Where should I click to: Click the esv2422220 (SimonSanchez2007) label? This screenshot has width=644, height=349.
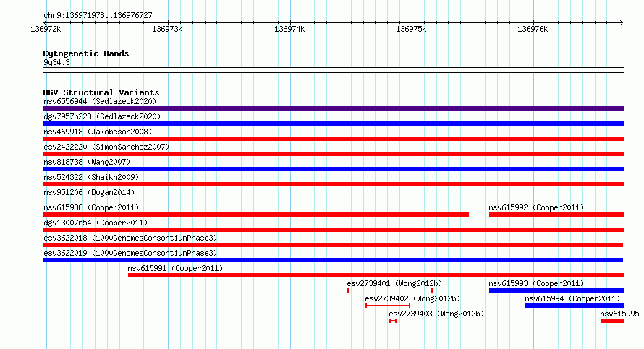(106, 147)
